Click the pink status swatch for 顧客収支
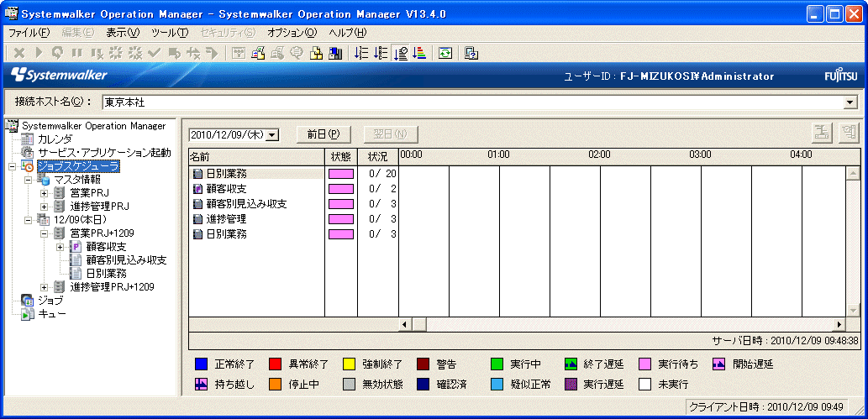Screen dimensions: 868x419 coord(341,189)
